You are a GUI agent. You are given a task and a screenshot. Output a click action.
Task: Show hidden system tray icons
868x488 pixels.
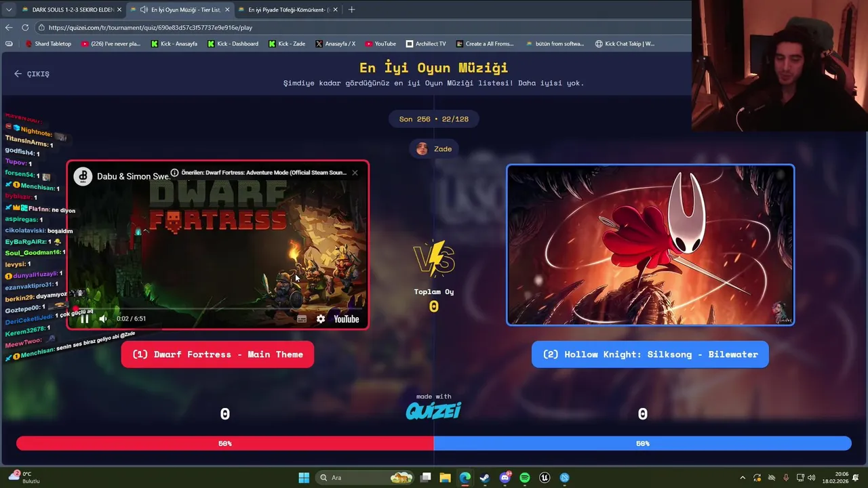pyautogui.click(x=743, y=478)
